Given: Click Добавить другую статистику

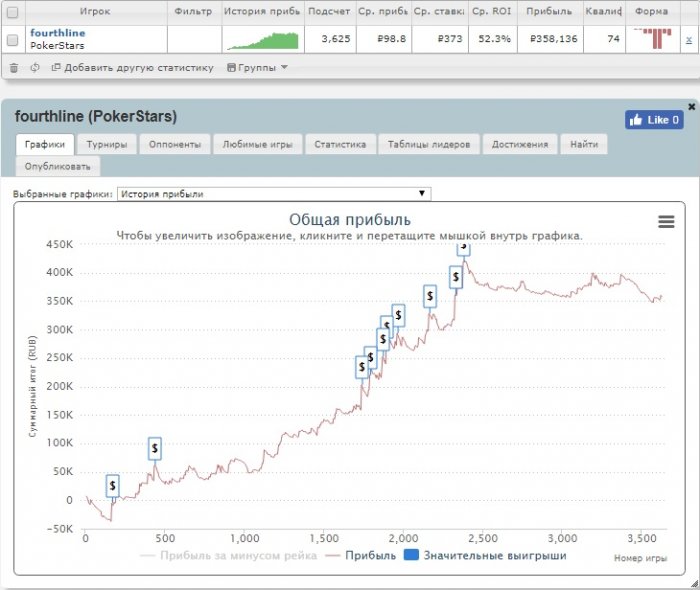Looking at the screenshot, I should (x=133, y=68).
